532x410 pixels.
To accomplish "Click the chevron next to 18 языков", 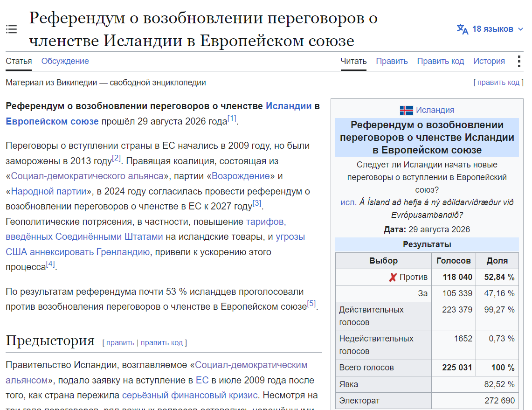I will point(520,29).
